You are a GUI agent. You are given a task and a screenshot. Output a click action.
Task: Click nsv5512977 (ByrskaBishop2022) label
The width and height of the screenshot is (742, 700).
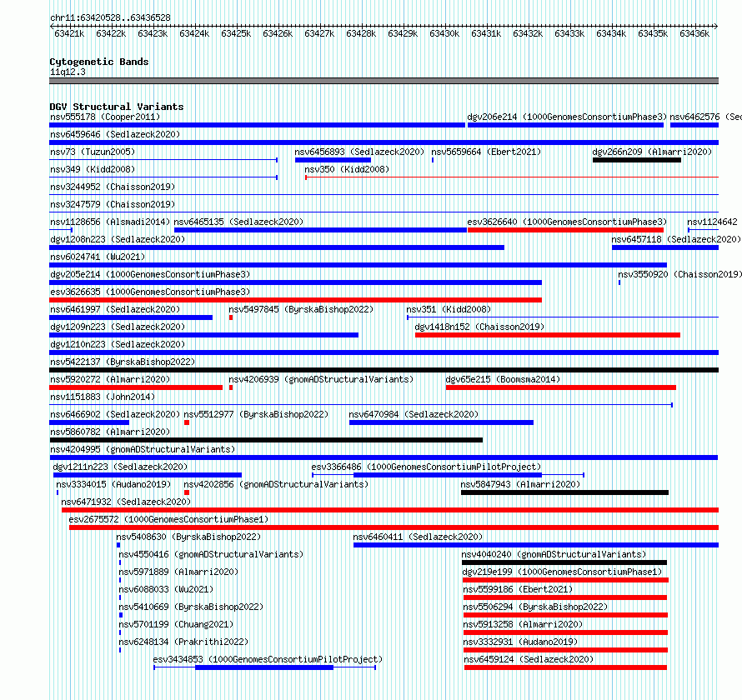click(x=256, y=414)
